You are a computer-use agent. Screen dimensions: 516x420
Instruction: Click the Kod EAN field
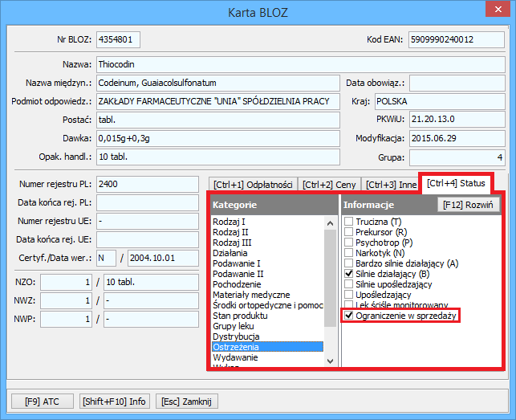[x=457, y=39]
